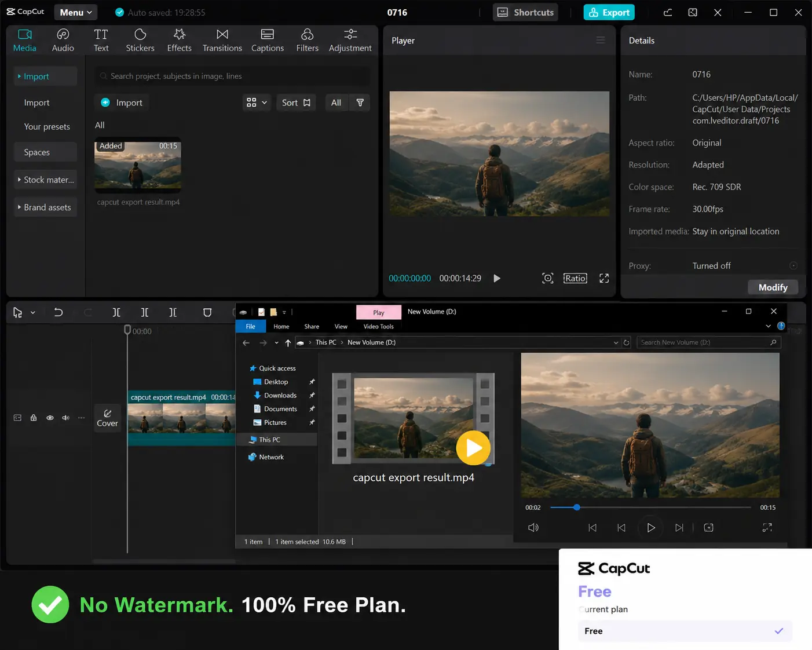Click the share icon in title bar

pos(668,12)
